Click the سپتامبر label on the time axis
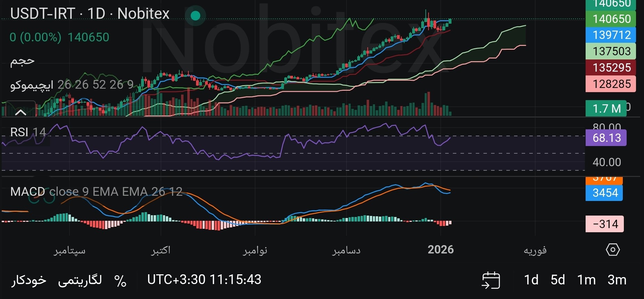Viewport: 644px width, 299px height. pyautogui.click(x=70, y=250)
